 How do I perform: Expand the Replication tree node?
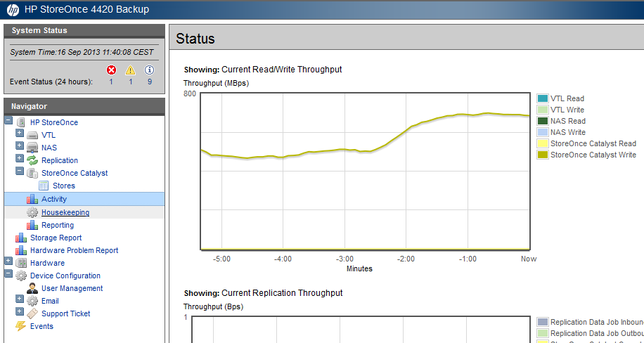19,158
